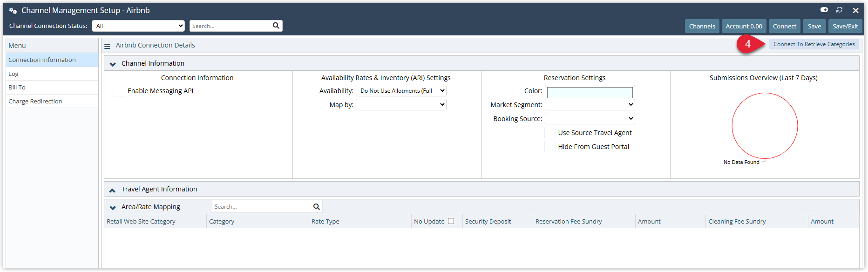Tick the No Update column checkbox
The image size is (868, 272).
point(451,221)
